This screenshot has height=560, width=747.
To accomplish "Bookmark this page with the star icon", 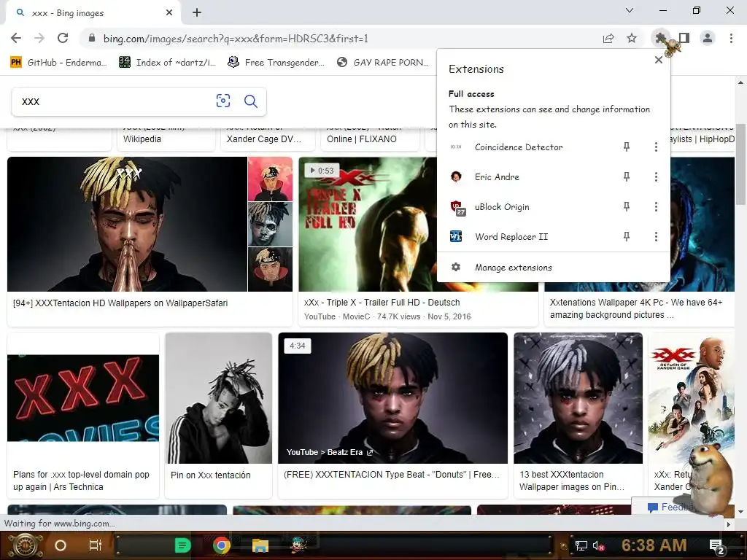I will 632,38.
